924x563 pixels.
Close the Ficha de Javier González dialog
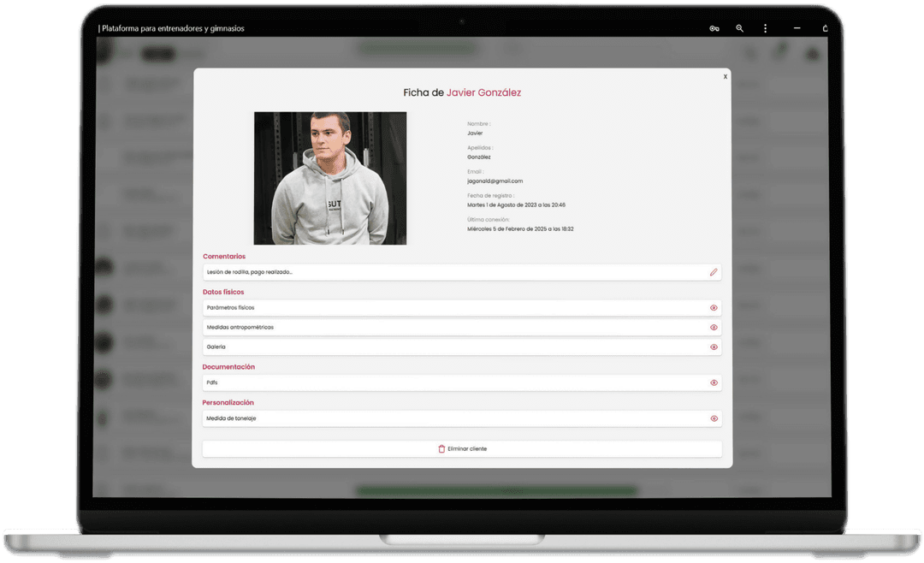pos(726,77)
